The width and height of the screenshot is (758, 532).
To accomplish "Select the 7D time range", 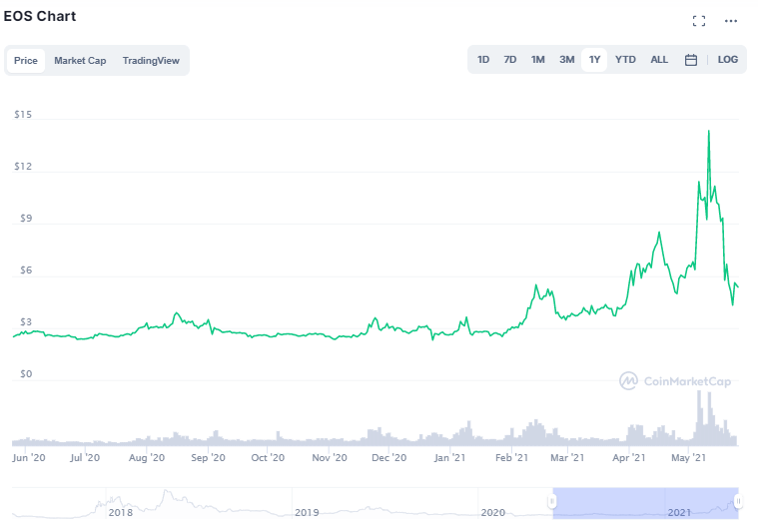I will 510,60.
